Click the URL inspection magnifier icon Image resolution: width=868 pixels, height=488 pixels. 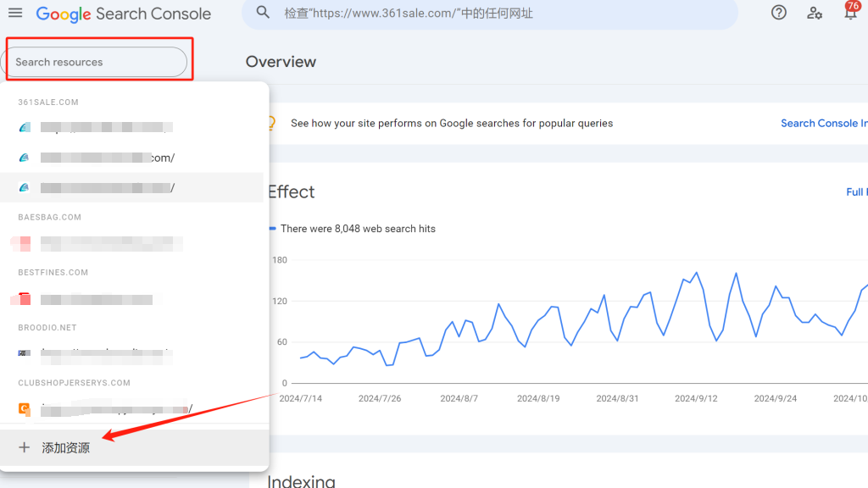(x=263, y=13)
